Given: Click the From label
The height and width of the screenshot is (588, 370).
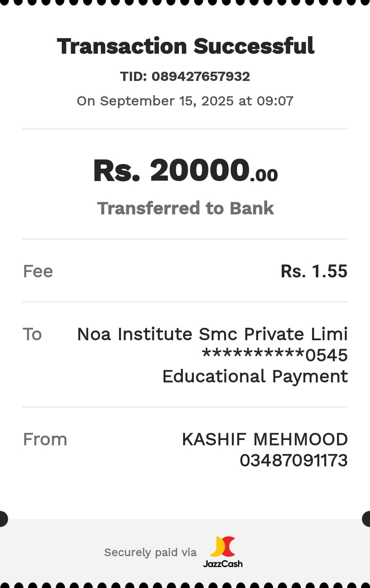Looking at the screenshot, I should pyautogui.click(x=45, y=439).
